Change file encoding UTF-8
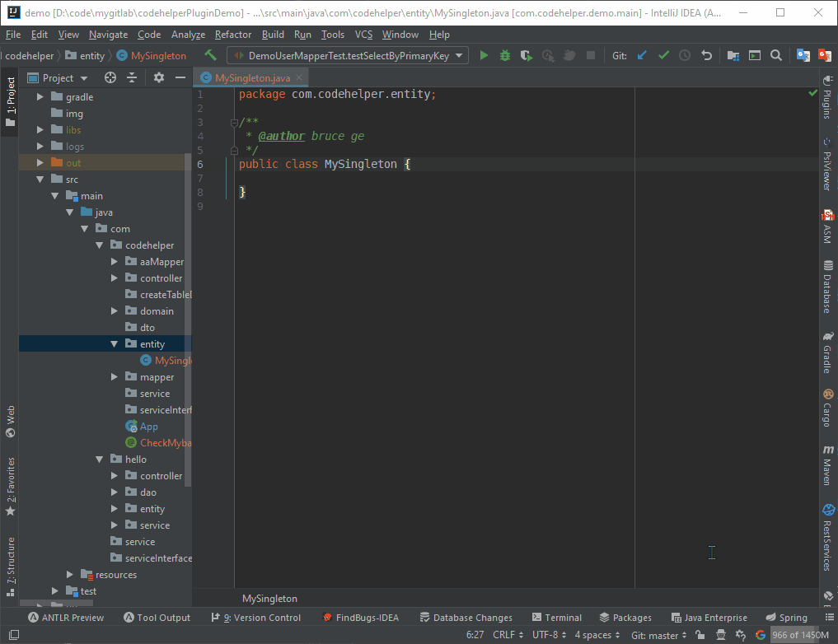Screen dimensions: 838x644 coord(549,635)
